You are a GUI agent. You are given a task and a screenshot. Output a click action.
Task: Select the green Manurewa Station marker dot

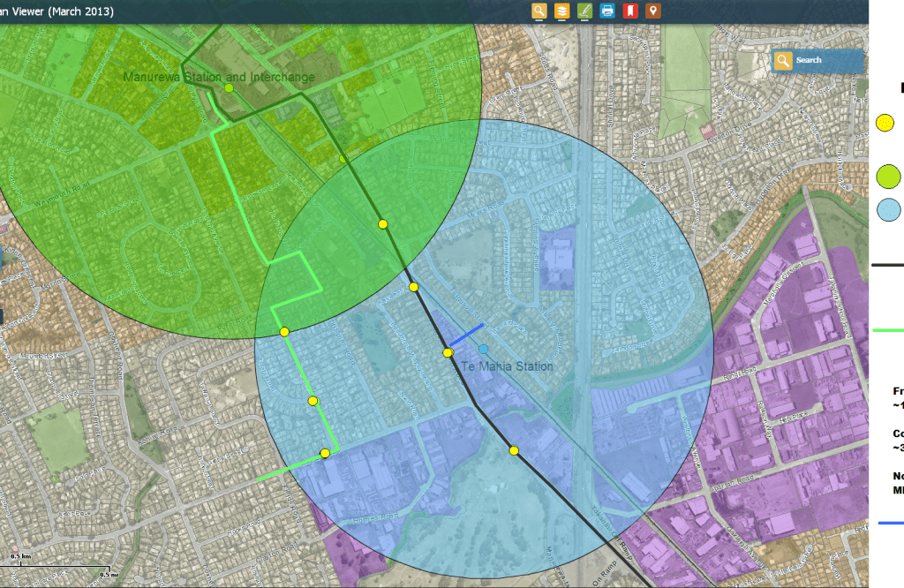point(229,88)
